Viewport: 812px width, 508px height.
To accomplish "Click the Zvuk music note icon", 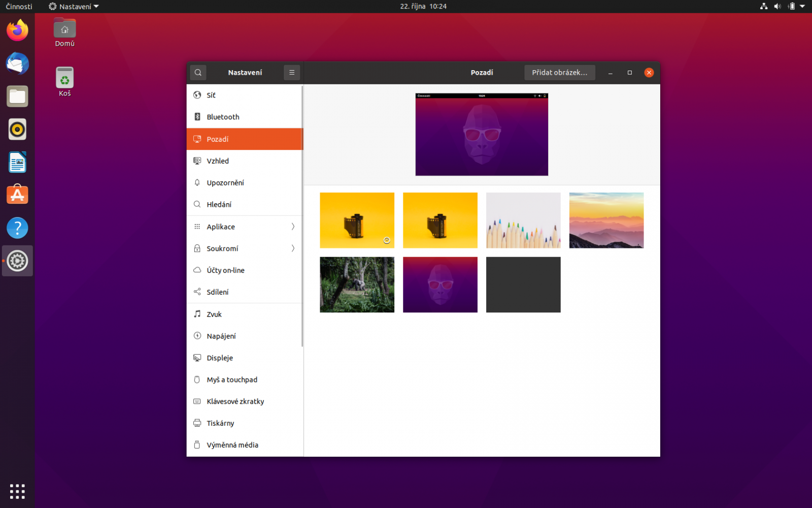I will pos(197,314).
